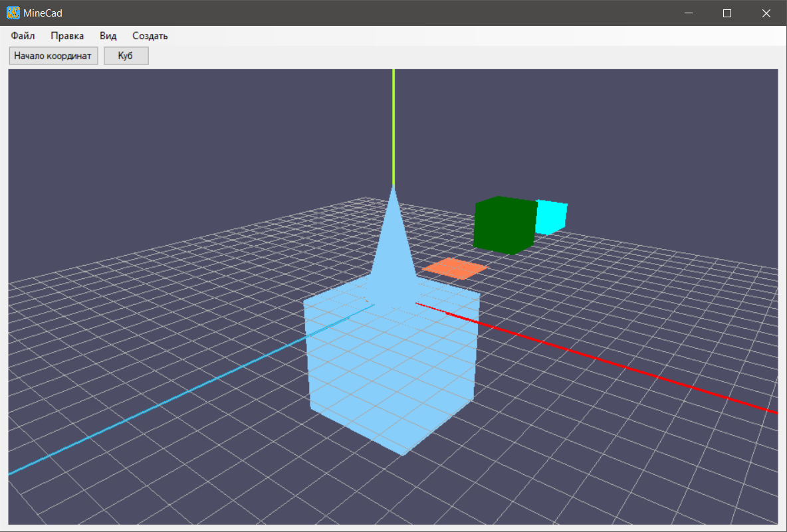Select the dark green cube in viewport

pyautogui.click(x=505, y=226)
